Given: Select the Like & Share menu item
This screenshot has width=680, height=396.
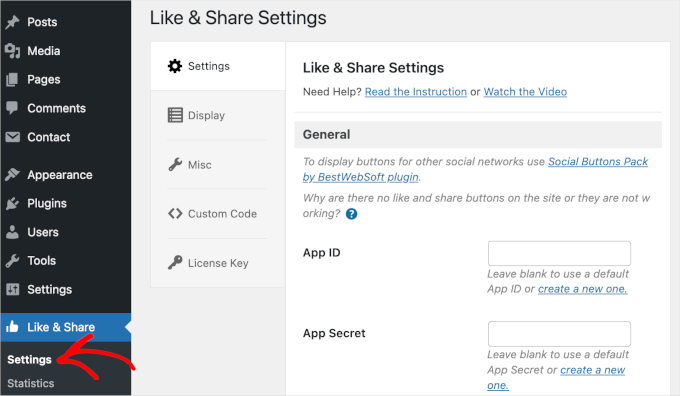Looking at the screenshot, I should point(65,327).
